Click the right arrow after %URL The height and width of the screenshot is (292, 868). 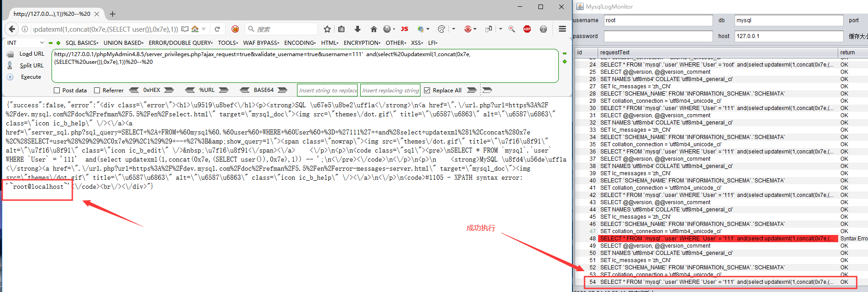[224, 90]
